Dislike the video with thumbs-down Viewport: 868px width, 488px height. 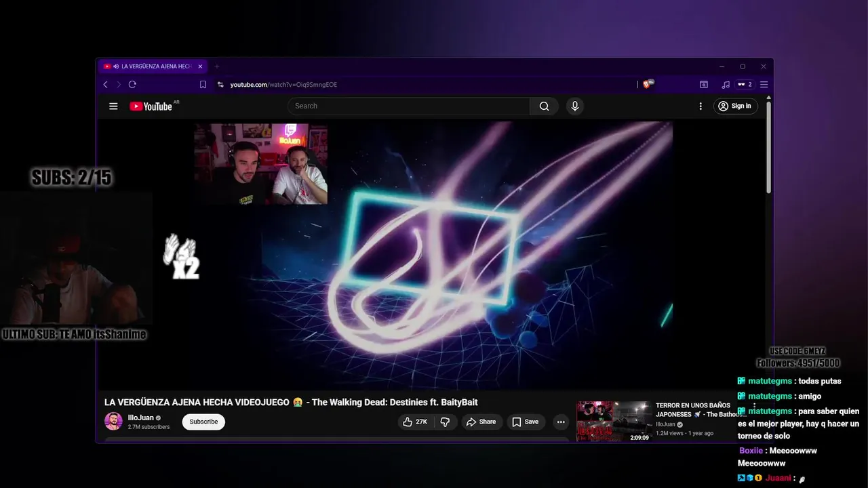445,422
